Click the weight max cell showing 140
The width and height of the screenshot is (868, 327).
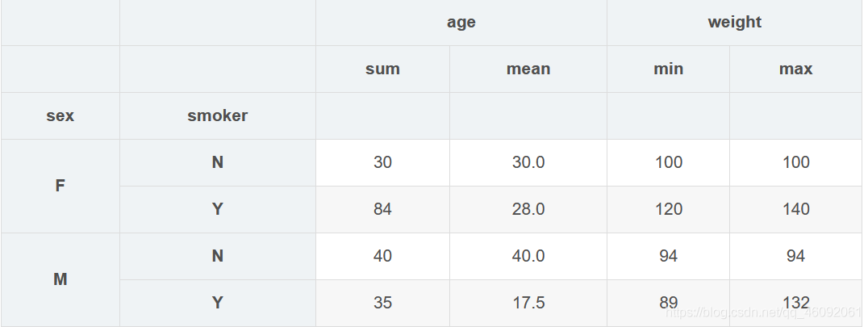795,209
